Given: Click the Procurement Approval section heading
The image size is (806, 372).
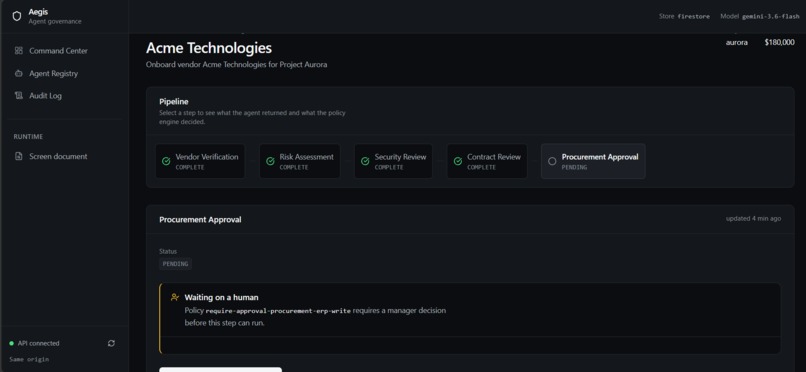Looking at the screenshot, I should (200, 219).
